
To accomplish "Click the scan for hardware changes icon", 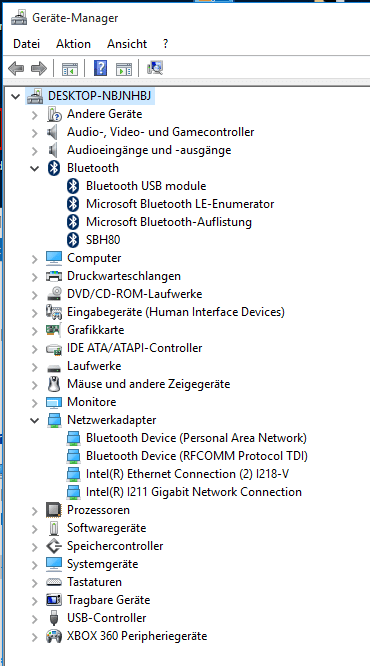I will pos(155,68).
